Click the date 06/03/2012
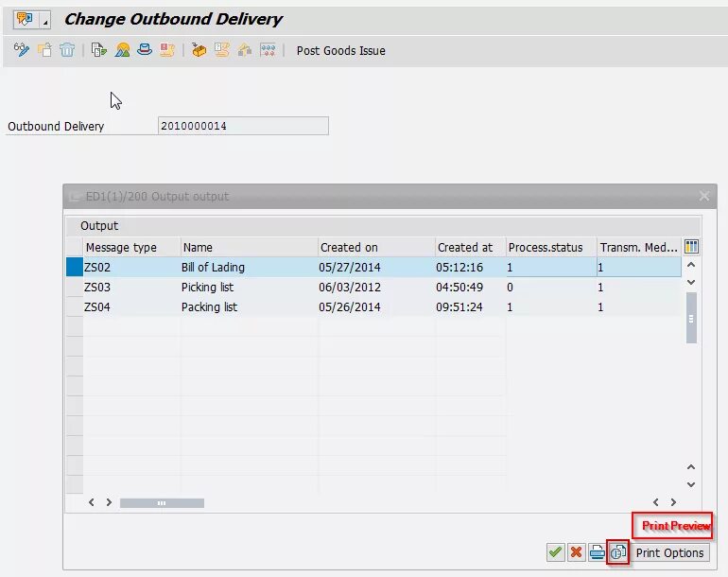This screenshot has width=728, height=577. click(350, 288)
